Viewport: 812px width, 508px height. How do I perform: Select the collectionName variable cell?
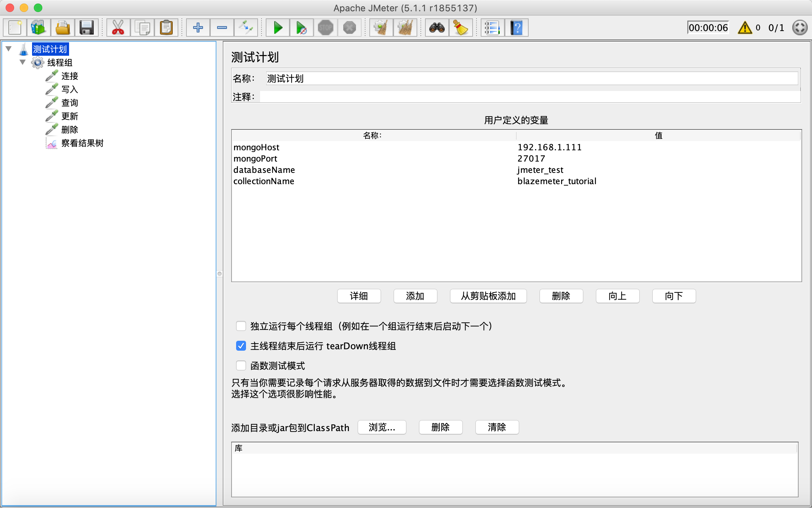[x=374, y=181]
